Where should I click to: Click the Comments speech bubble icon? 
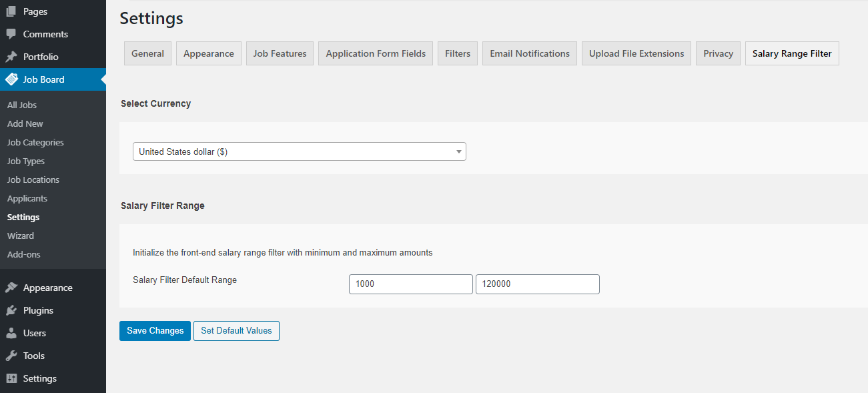[x=12, y=33]
